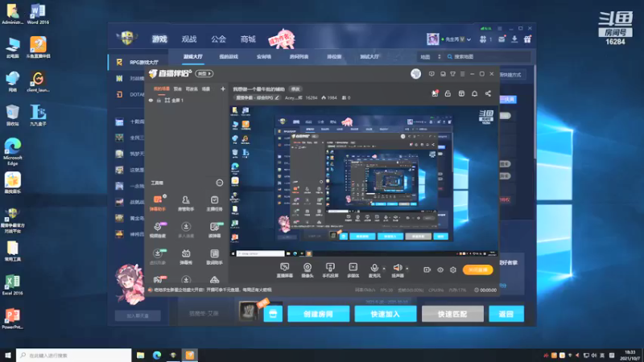Open the 视频连麦 tool icon
Viewport: 644px width, 362px height.
(158, 230)
